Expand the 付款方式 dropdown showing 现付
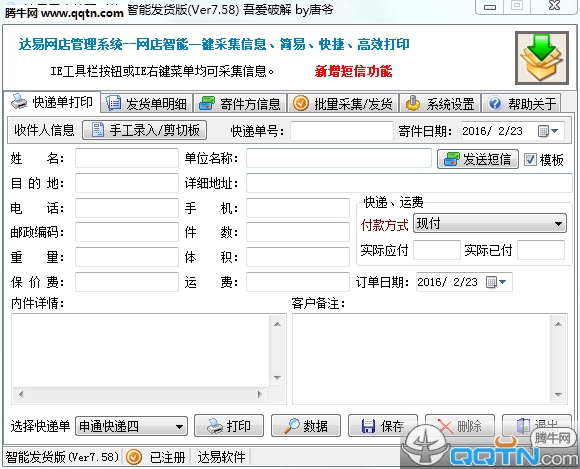Screen dimensions: 580x469 (489, 223)
